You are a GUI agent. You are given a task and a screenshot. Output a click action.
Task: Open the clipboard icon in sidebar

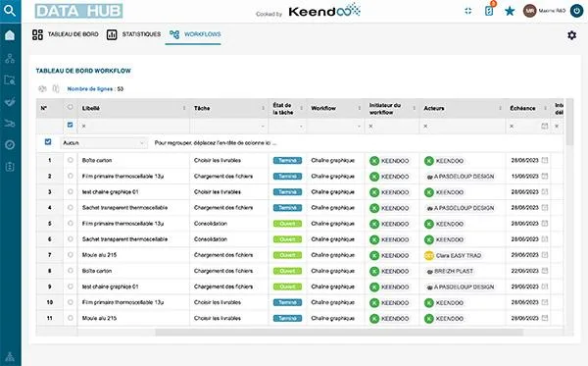(10, 167)
